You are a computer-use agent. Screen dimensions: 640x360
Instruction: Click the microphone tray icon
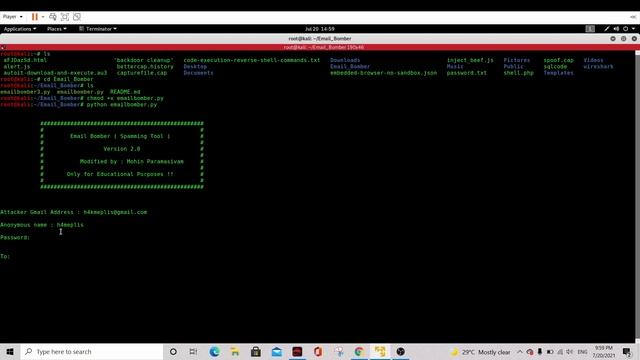tap(540, 352)
